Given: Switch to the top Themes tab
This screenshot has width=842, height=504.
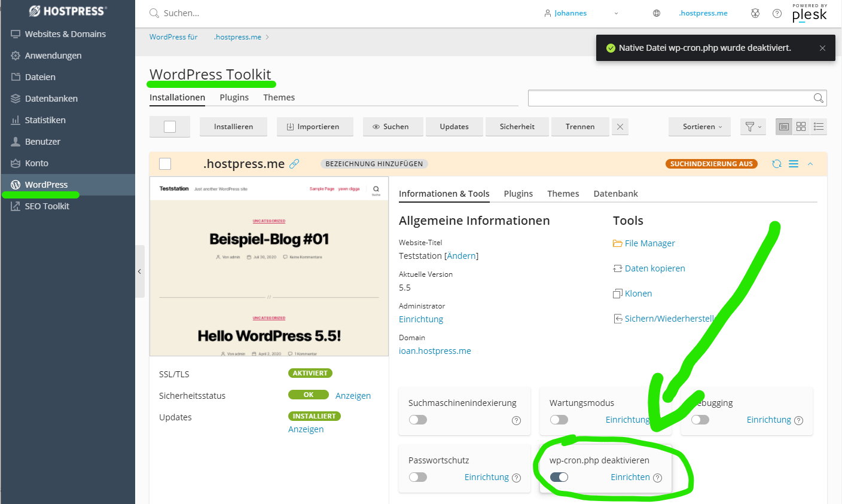Looking at the screenshot, I should click(279, 97).
